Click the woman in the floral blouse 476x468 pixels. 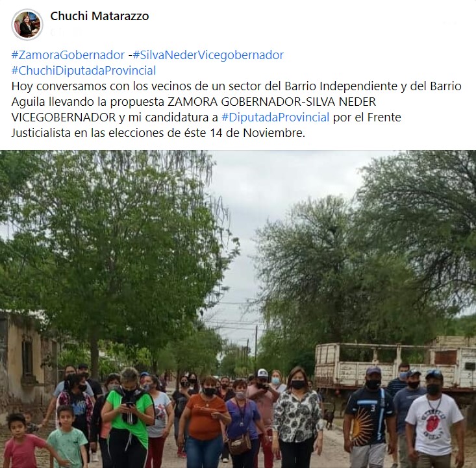point(297,419)
